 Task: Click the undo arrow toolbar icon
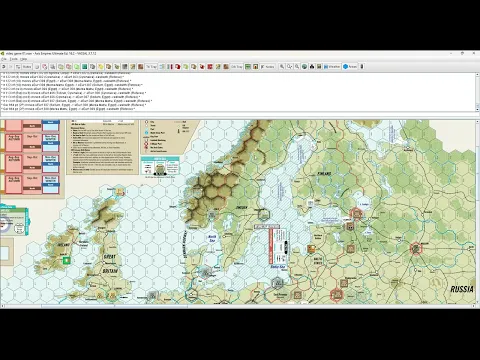click(4, 67)
